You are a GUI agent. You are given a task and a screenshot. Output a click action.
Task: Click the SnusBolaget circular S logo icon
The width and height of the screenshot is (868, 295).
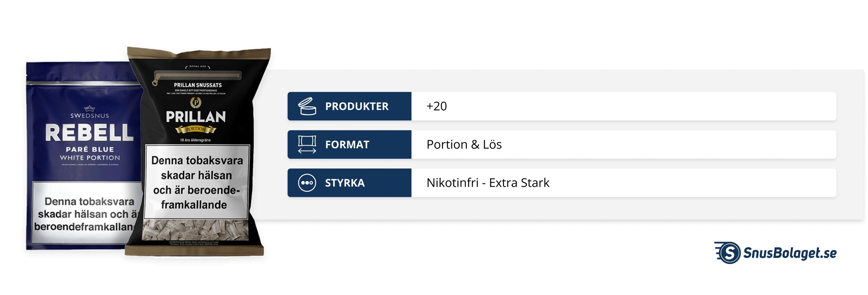click(x=729, y=252)
